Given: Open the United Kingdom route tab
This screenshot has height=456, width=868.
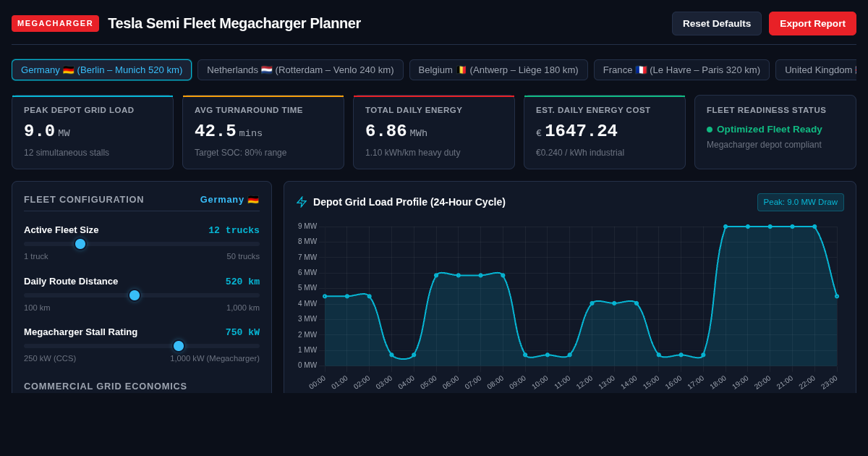Looking at the screenshot, I should pos(816,70).
